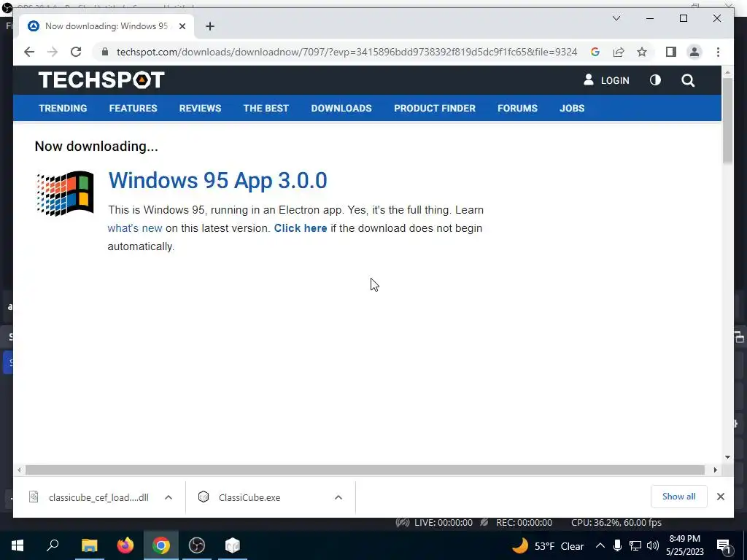
Task: Share this page using the share icon
Action: click(x=619, y=52)
